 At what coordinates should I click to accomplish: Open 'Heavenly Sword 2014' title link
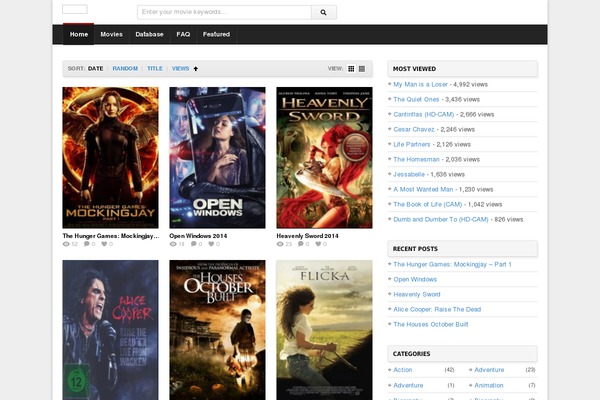click(308, 236)
